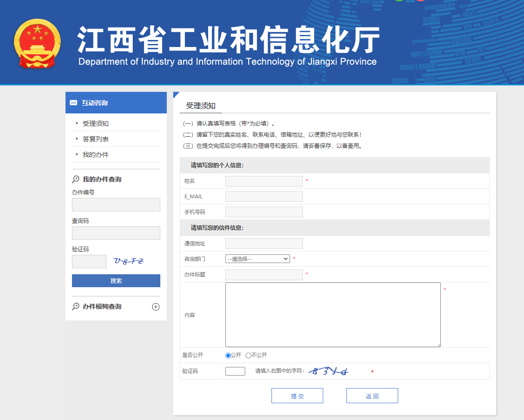
Task: Refresh the form captcha image at bottom
Action: coord(331,371)
